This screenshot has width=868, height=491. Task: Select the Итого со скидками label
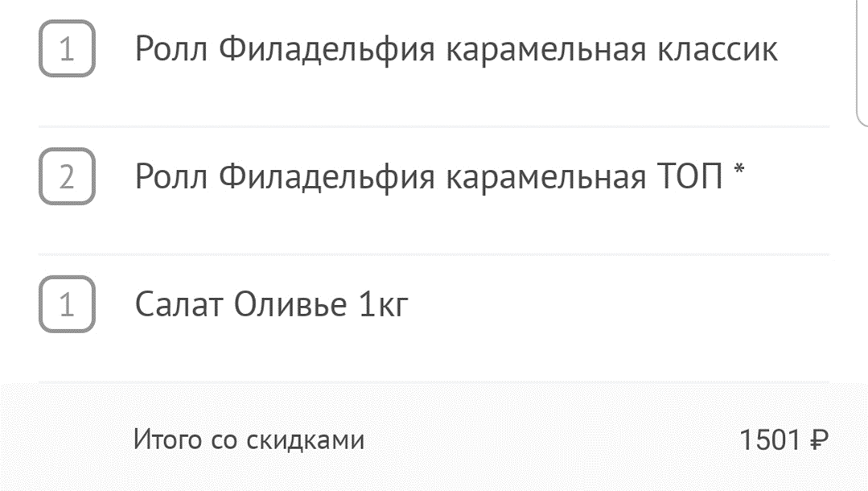click(249, 437)
